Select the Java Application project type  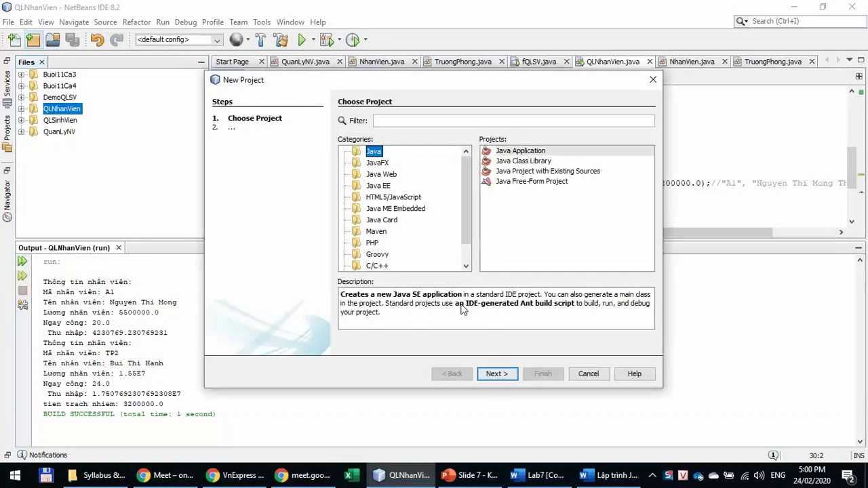[520, 151]
